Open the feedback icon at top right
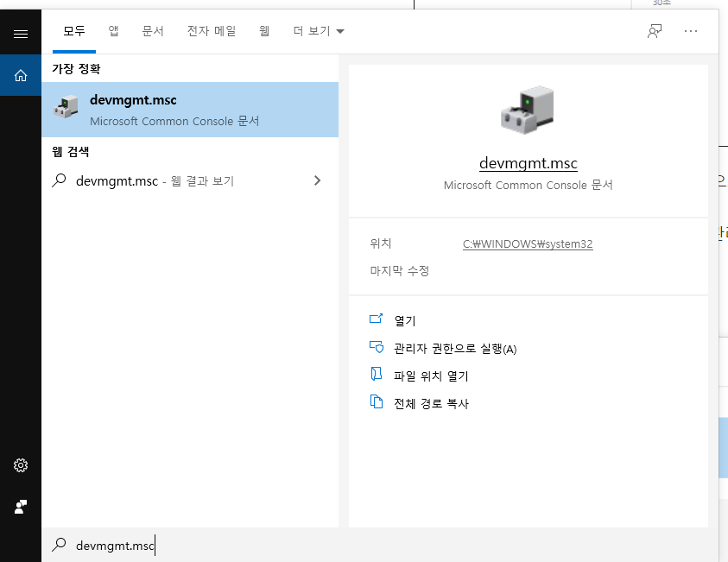 (x=655, y=31)
